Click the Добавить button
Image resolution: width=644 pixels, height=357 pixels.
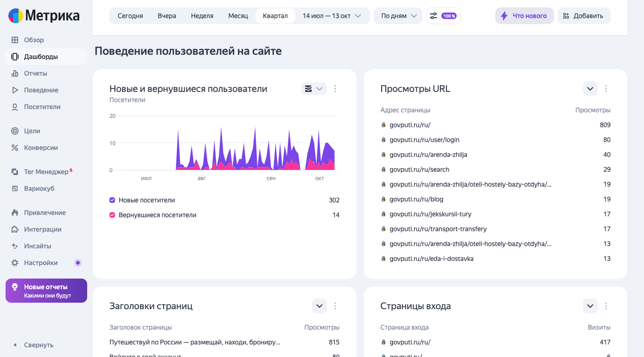[x=584, y=16]
